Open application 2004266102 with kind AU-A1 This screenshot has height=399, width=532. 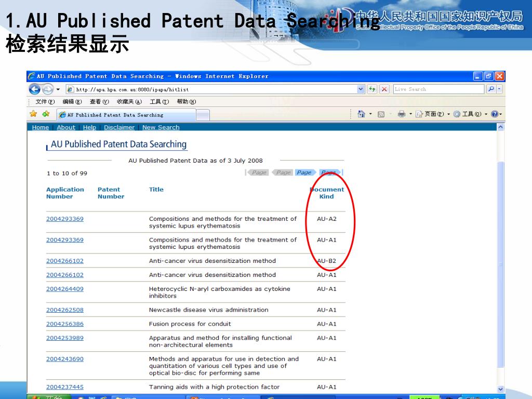tap(65, 275)
